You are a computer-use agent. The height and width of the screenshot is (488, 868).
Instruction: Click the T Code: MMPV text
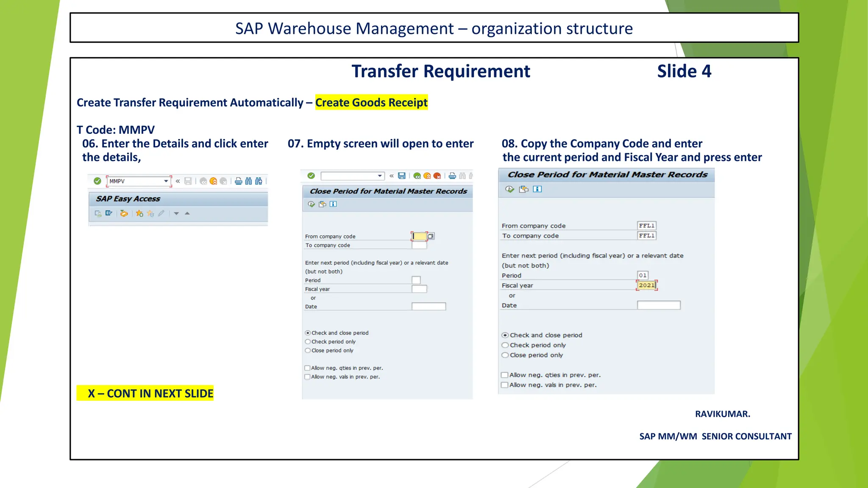tap(116, 130)
